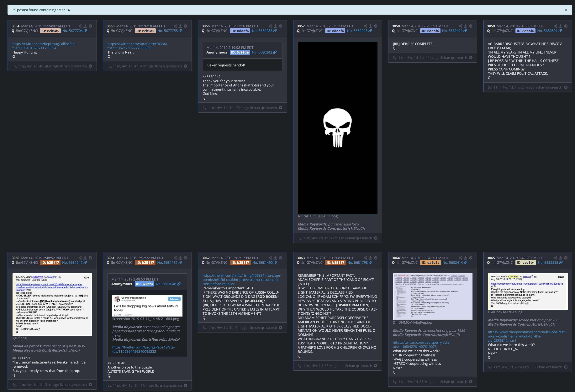Open post No. 5681798 link
The width and height of the screenshot is (575, 392).
click(357, 262)
